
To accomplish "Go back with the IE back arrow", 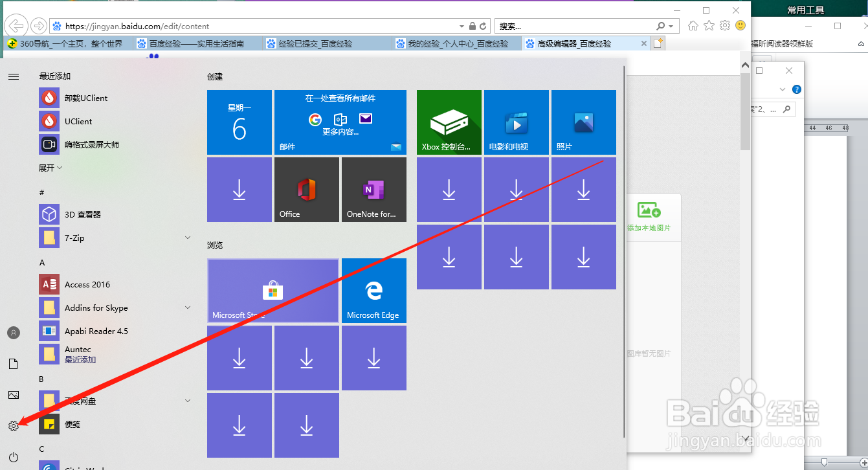I will [x=16, y=26].
